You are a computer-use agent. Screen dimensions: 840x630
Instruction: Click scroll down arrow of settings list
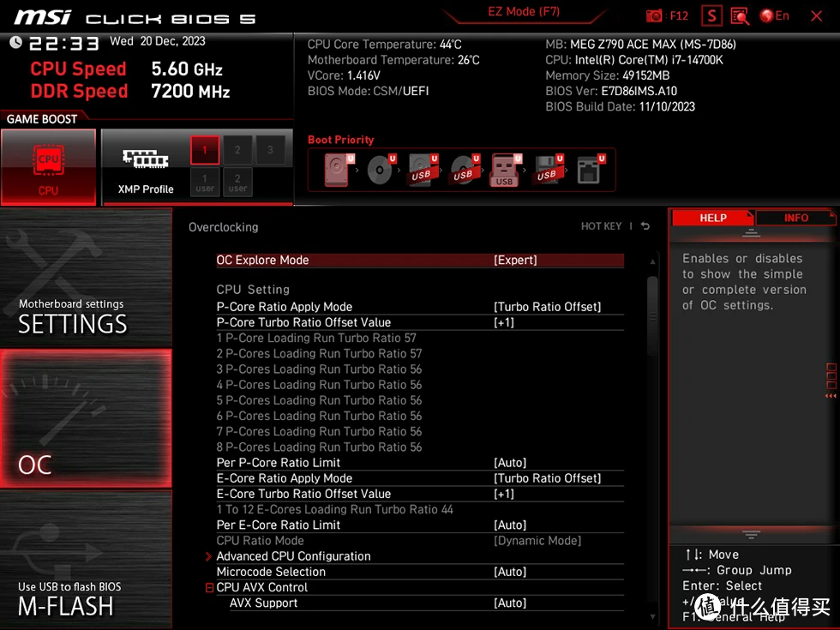tap(652, 616)
